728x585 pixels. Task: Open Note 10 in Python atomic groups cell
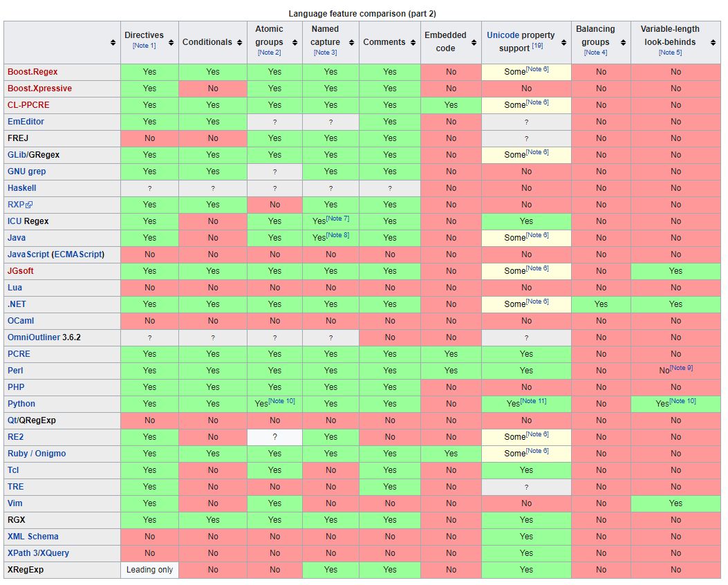[x=282, y=400]
